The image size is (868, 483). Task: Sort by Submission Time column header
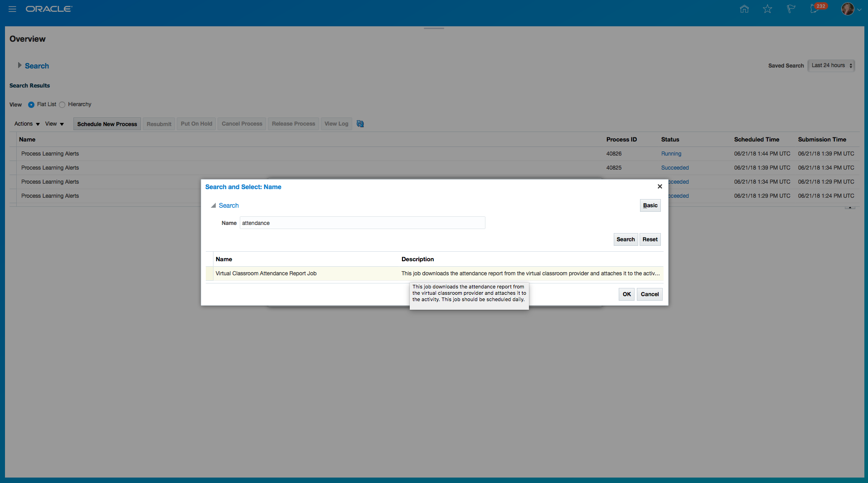click(822, 140)
